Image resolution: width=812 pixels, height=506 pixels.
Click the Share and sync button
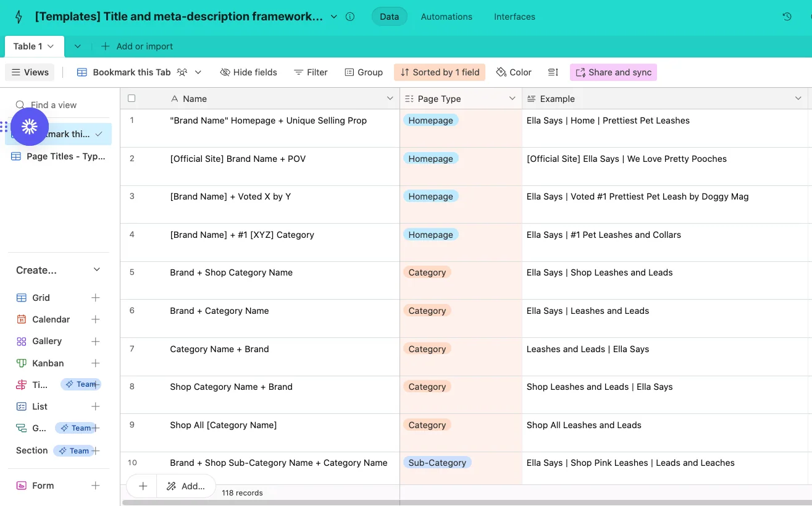[613, 72]
